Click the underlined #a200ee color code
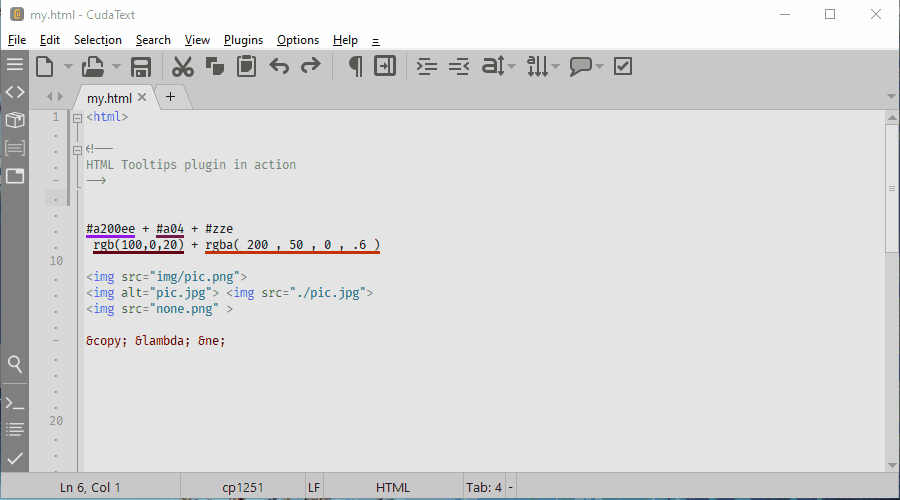The image size is (900, 500). tap(110, 229)
